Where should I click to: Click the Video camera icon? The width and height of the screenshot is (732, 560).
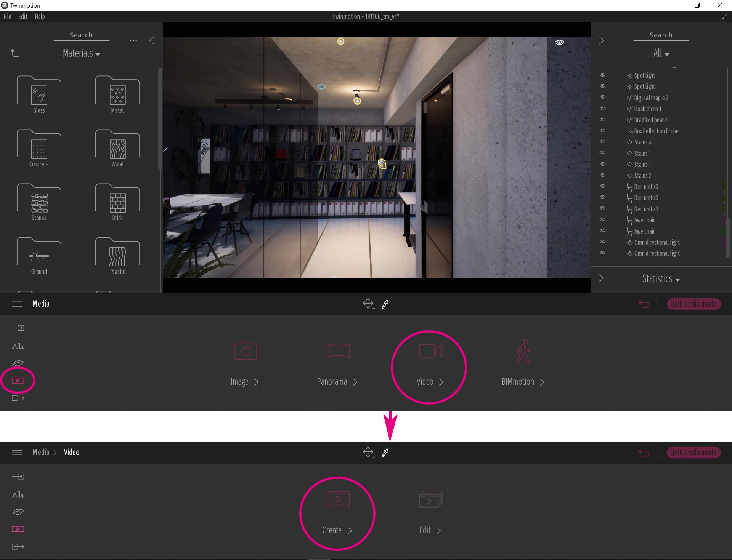(431, 351)
